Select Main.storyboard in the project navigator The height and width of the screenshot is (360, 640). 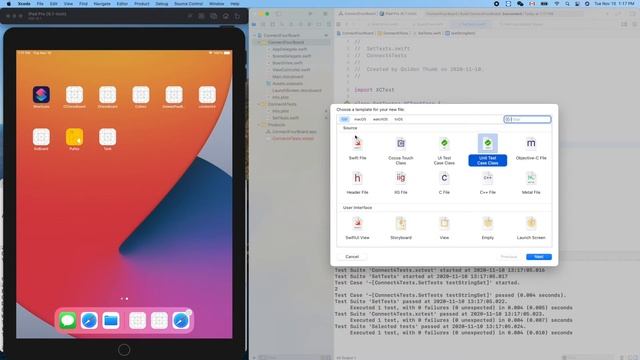(287, 77)
